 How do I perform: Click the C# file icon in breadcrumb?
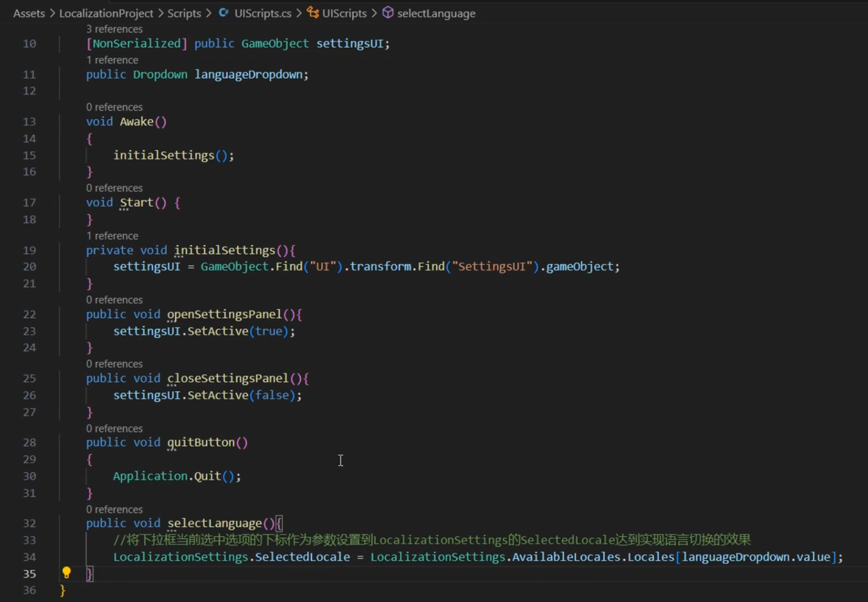[224, 13]
